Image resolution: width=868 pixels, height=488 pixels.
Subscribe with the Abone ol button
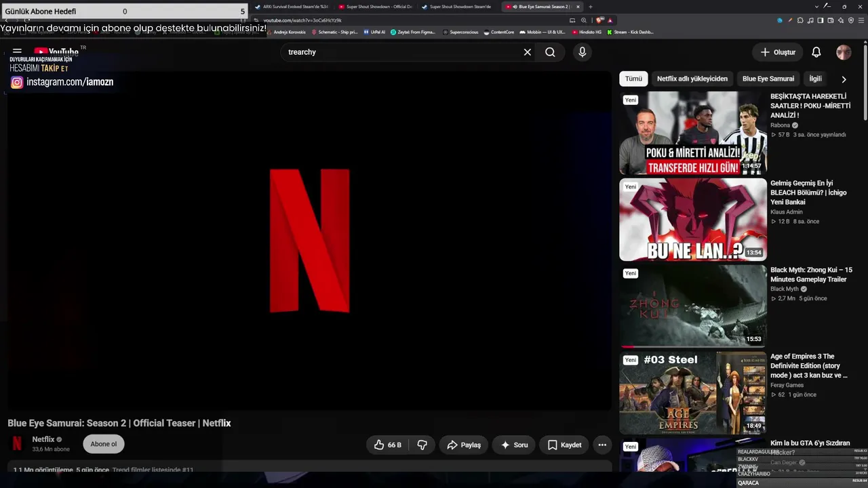(x=104, y=444)
